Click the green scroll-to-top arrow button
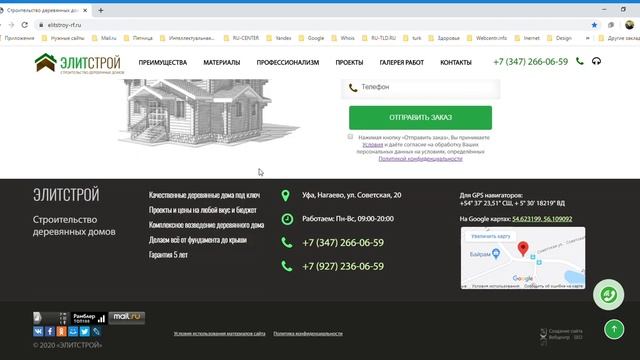 [614, 329]
